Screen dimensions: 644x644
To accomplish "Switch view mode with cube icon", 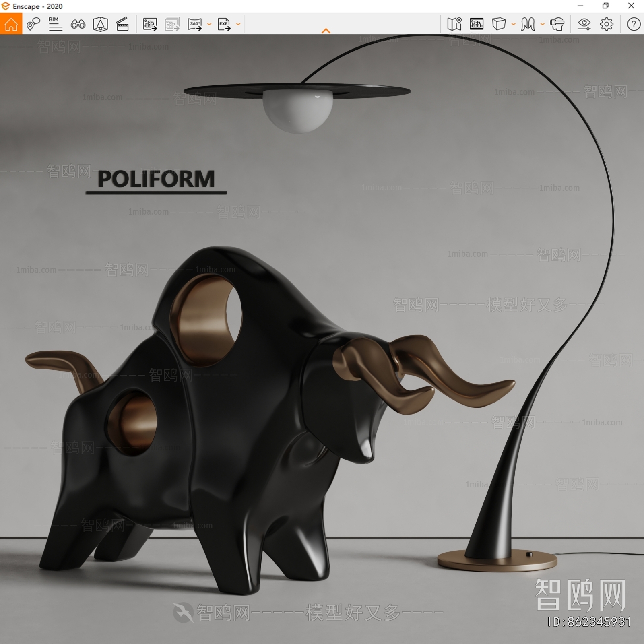I will [499, 24].
